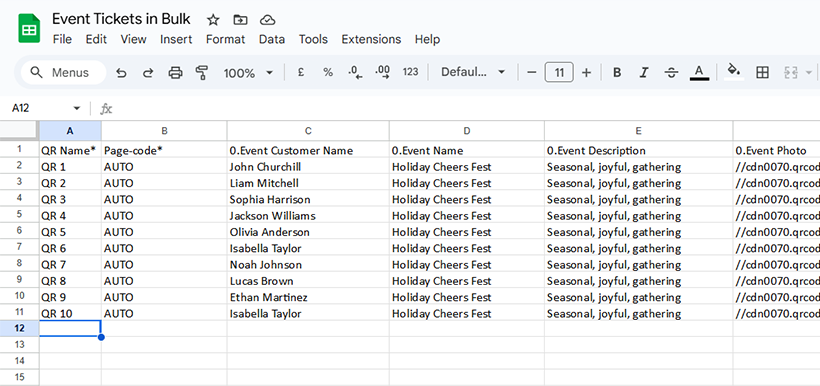Select row 1 header
This screenshot has width=820, height=386.
point(19,150)
